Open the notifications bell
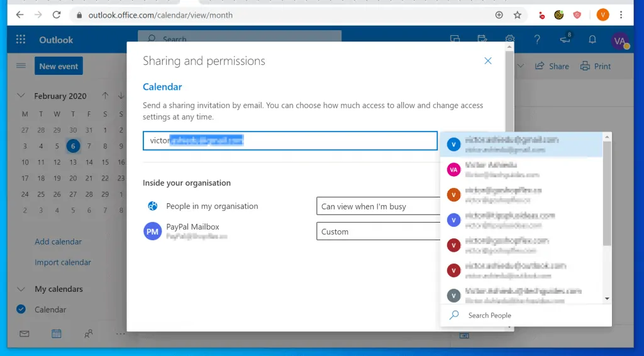644x356 pixels. pos(592,40)
